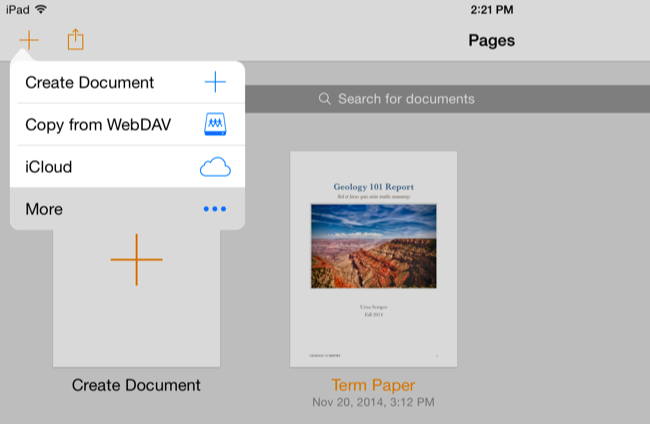Tap the Pages title in header
650x424 pixels.
[x=492, y=41]
